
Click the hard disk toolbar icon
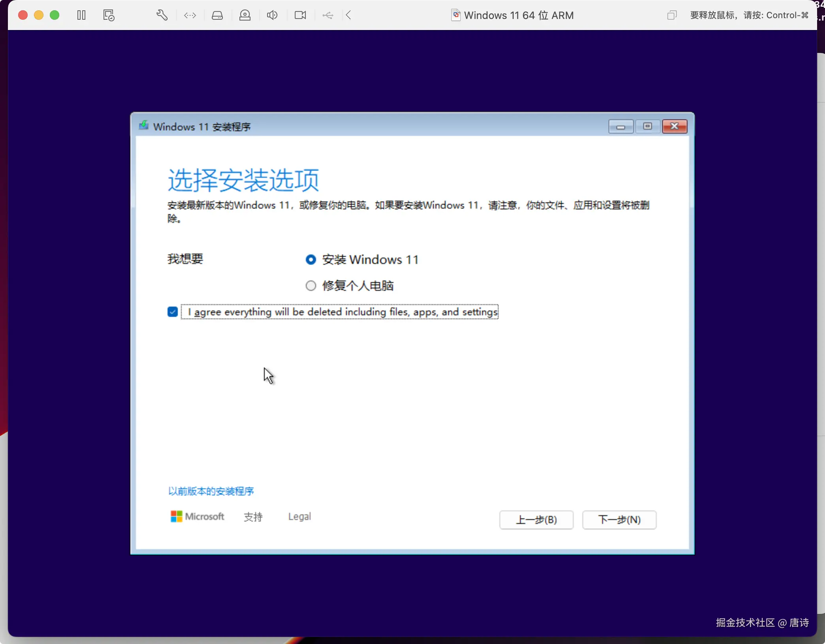pyautogui.click(x=217, y=15)
